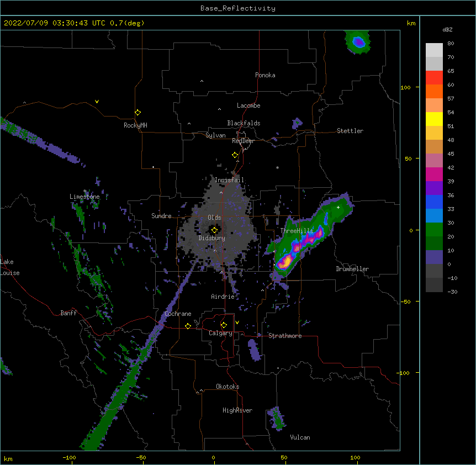This screenshot has height=465, width=476.
Task: Click the upper 100 tick on right axis
Action: pyautogui.click(x=405, y=87)
